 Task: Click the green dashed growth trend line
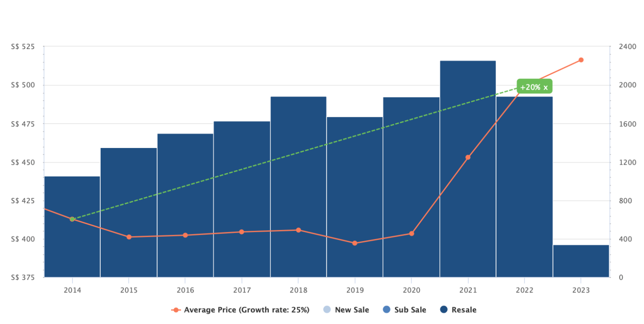click(x=298, y=153)
